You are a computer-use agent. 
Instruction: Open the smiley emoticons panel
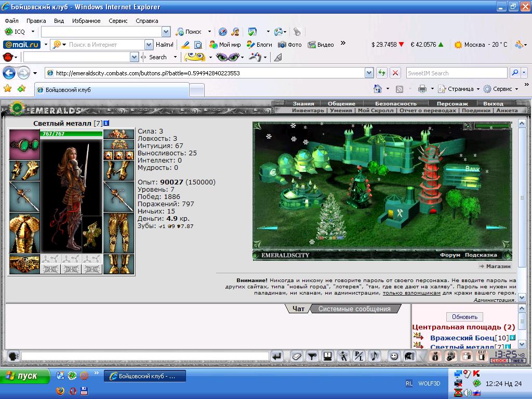[394, 356]
